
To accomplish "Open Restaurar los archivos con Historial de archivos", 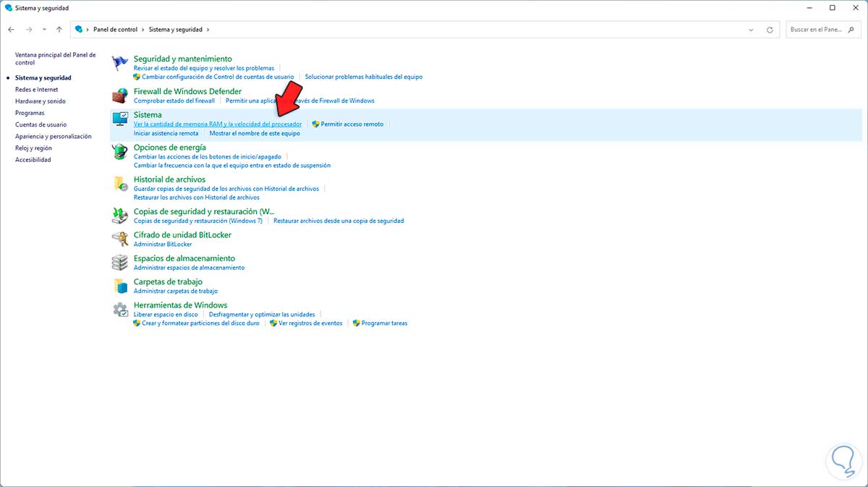I will [197, 198].
